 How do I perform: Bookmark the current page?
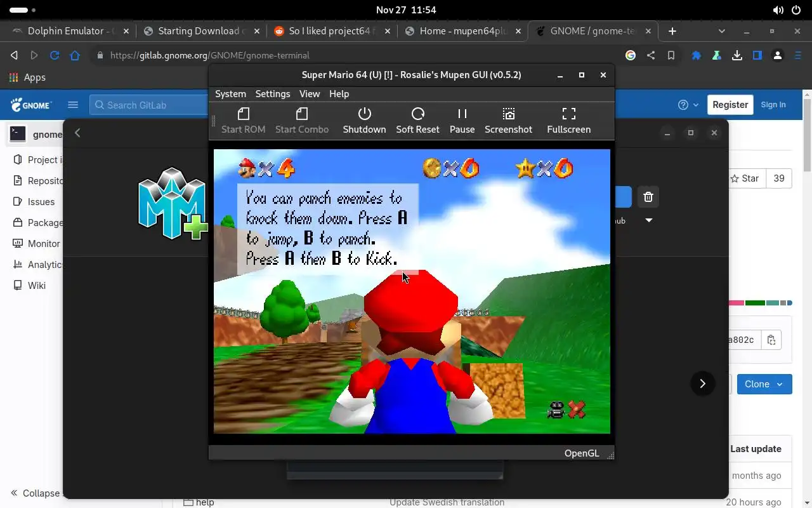pos(671,55)
